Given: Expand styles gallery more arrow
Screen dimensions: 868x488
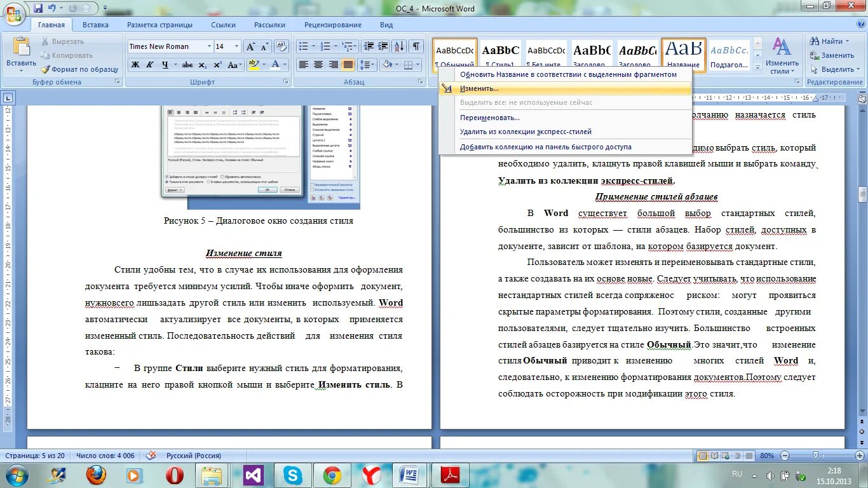Looking at the screenshot, I should 757,67.
